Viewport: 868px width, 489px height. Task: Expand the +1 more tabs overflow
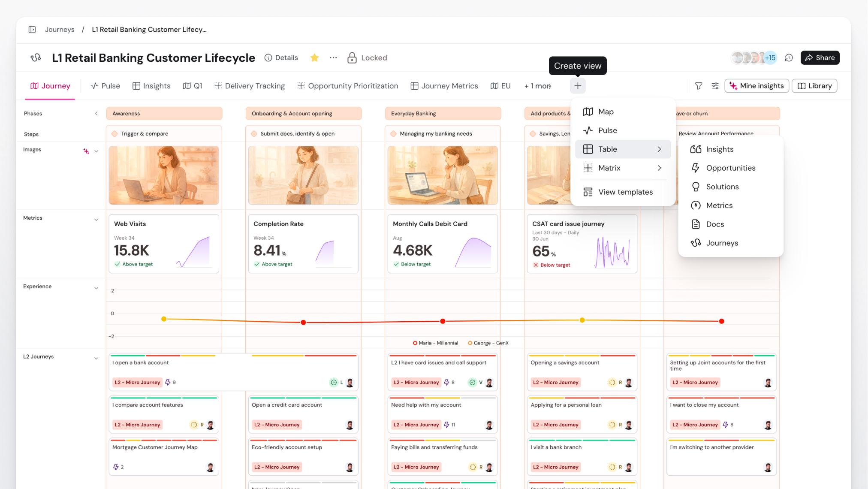(537, 86)
